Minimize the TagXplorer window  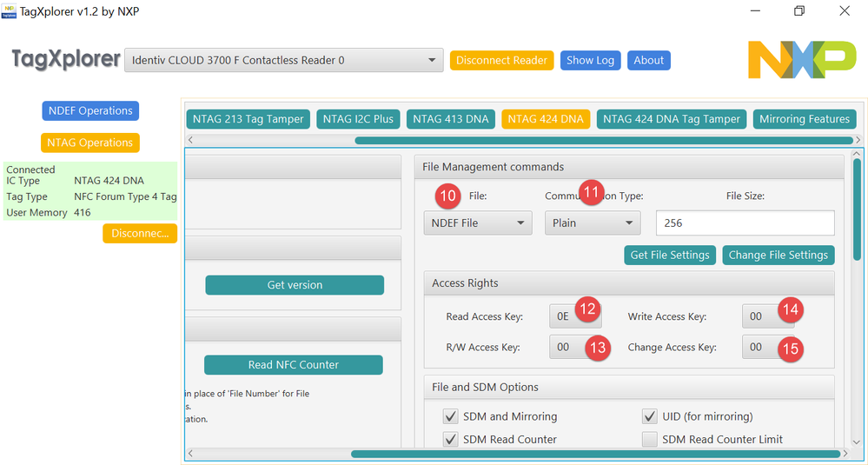click(754, 11)
